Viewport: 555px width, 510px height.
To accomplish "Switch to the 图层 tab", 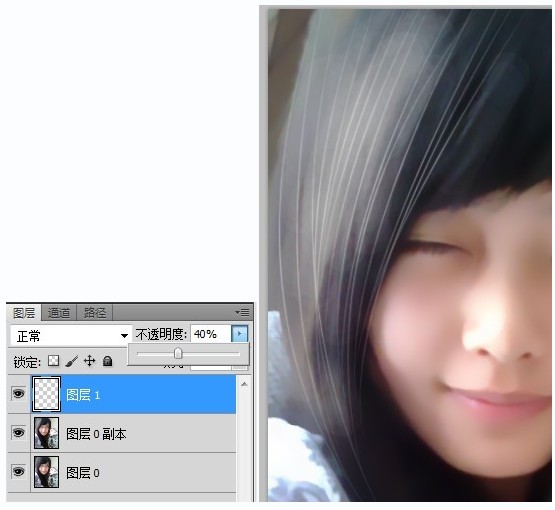I will tap(24, 313).
